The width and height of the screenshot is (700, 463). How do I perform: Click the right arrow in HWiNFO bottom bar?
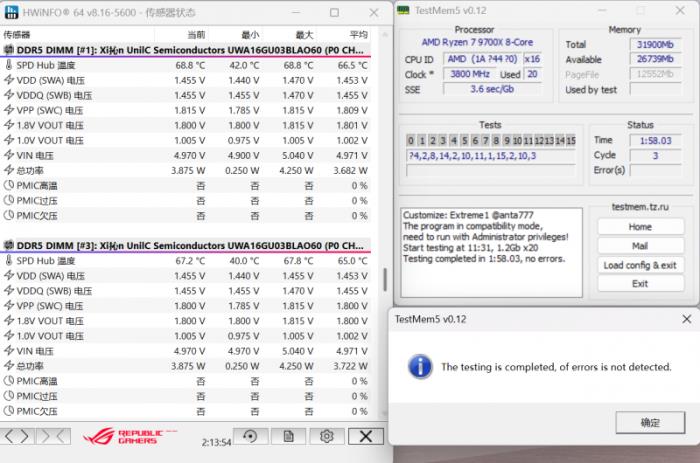click(25, 436)
